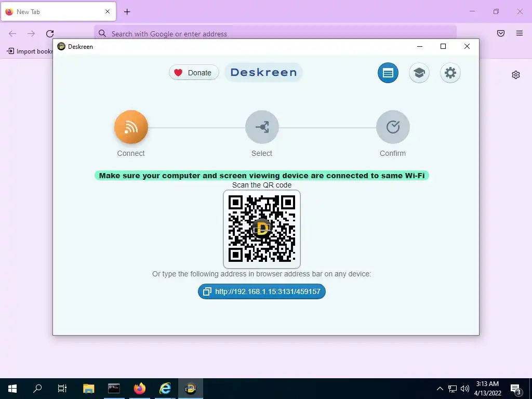Minimize the Firefox window

[472, 11]
